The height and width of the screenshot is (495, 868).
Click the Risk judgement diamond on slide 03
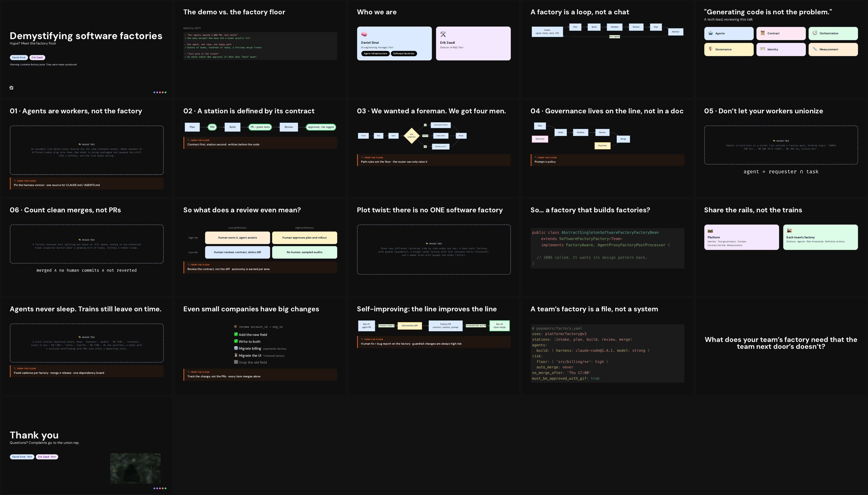click(412, 136)
